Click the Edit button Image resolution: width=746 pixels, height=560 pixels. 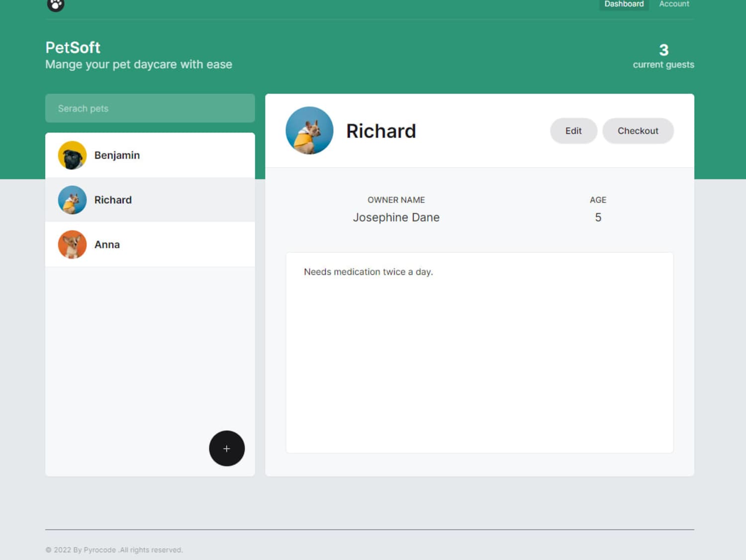(x=573, y=131)
